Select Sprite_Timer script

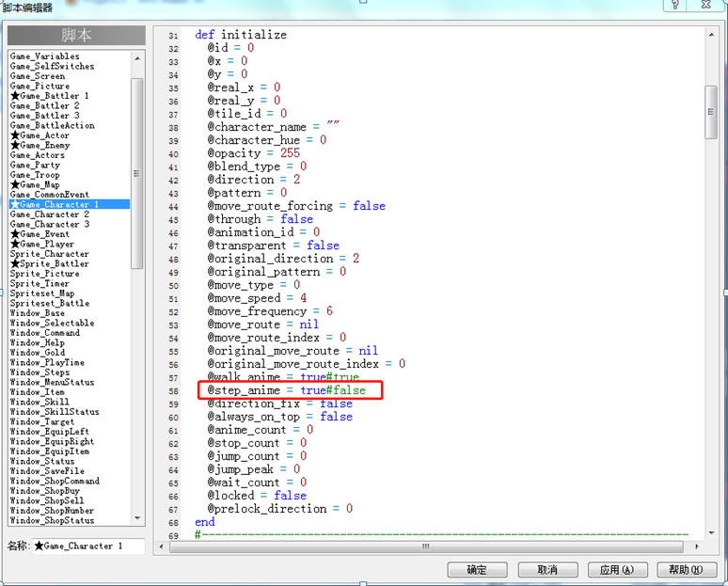(x=40, y=284)
